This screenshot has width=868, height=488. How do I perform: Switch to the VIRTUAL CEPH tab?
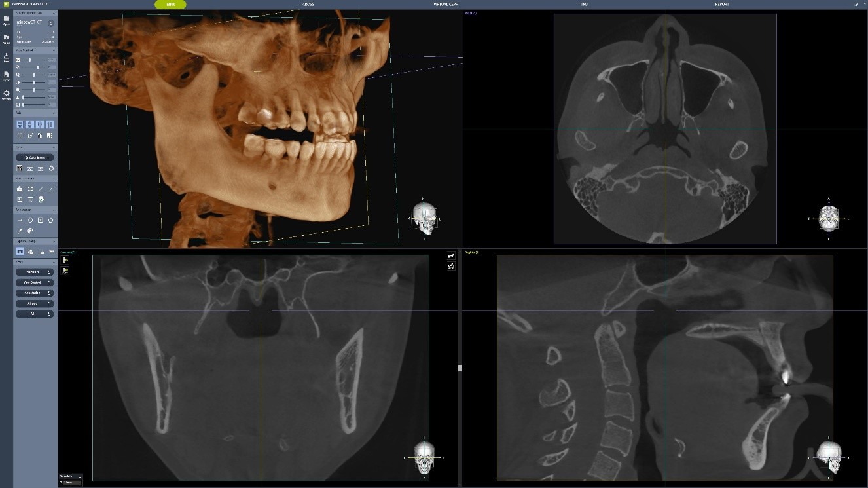[446, 4]
